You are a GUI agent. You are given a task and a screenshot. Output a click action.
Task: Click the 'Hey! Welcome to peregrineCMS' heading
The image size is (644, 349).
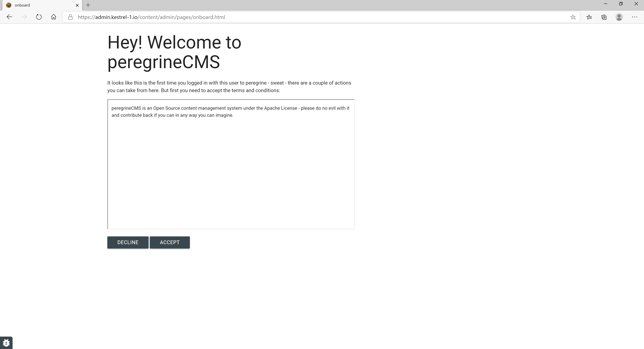coord(174,52)
